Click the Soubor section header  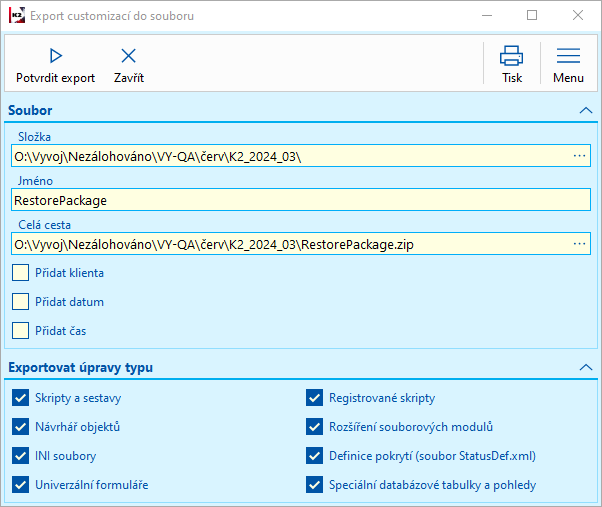tap(31, 111)
